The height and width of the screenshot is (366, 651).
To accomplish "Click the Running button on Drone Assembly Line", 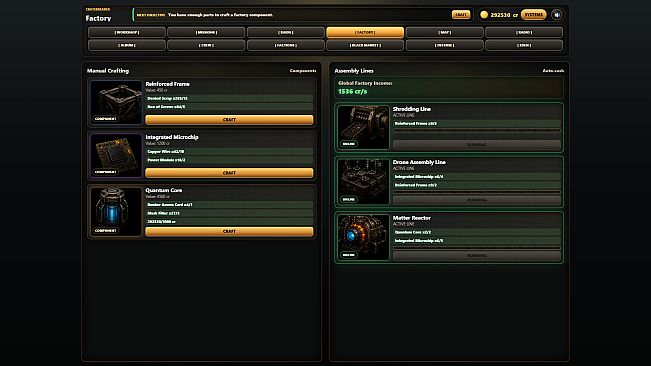I will [477, 200].
